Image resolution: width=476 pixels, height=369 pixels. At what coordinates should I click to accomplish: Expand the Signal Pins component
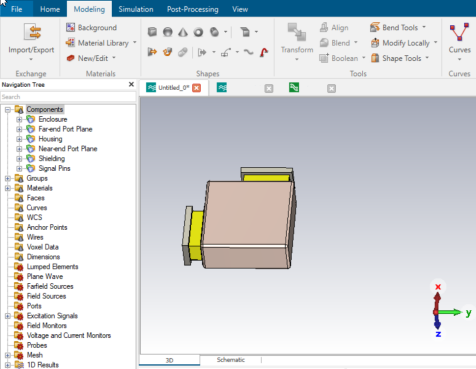coord(19,168)
